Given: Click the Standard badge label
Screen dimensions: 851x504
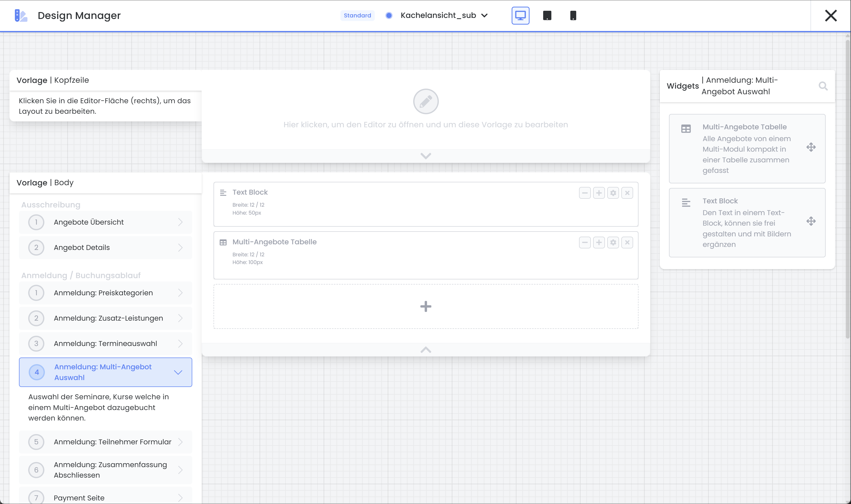Looking at the screenshot, I should 357,16.
